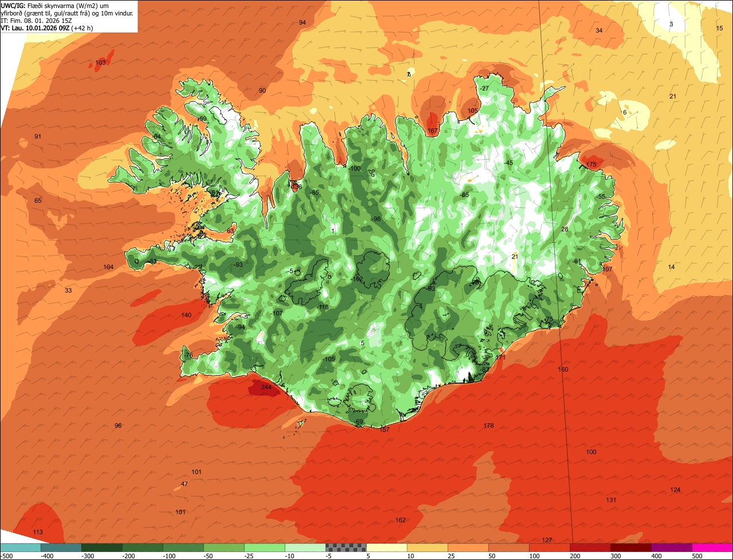Click the value -59 in the Westfjords
This screenshot has width=733, height=560.
(202, 119)
